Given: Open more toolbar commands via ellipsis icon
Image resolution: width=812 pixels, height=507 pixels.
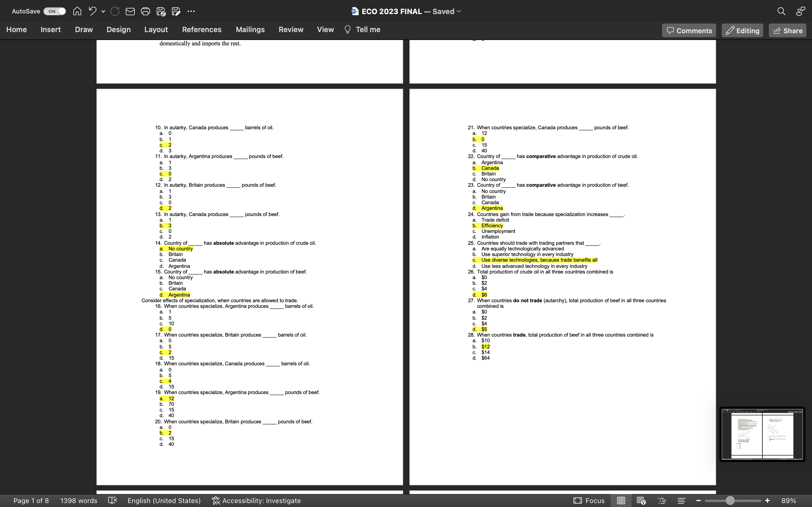Looking at the screenshot, I should [x=192, y=11].
